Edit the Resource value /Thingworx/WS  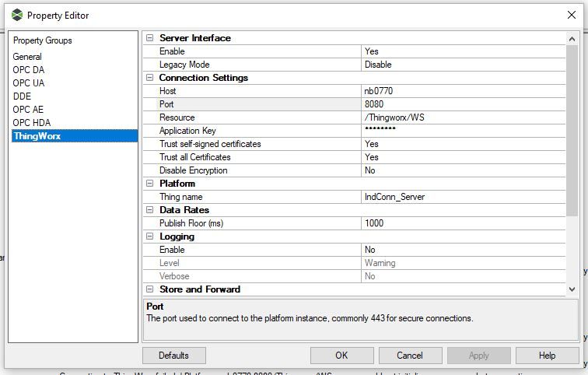coord(463,117)
